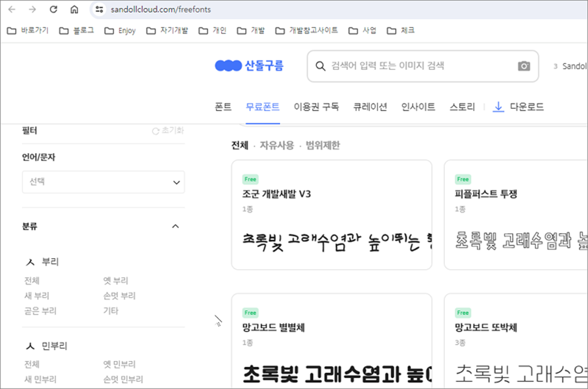
Task: Open the 개발참고사이트 bookmark folder
Action: pyautogui.click(x=307, y=31)
